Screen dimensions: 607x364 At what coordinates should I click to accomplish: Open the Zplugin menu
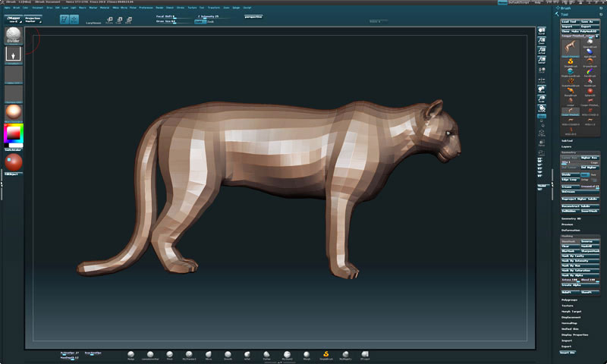[236, 8]
